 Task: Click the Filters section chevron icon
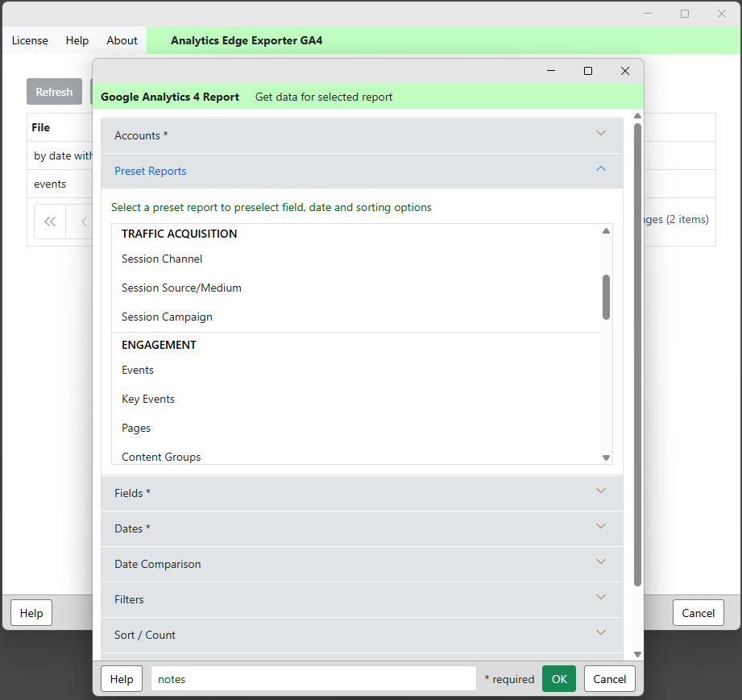point(600,598)
